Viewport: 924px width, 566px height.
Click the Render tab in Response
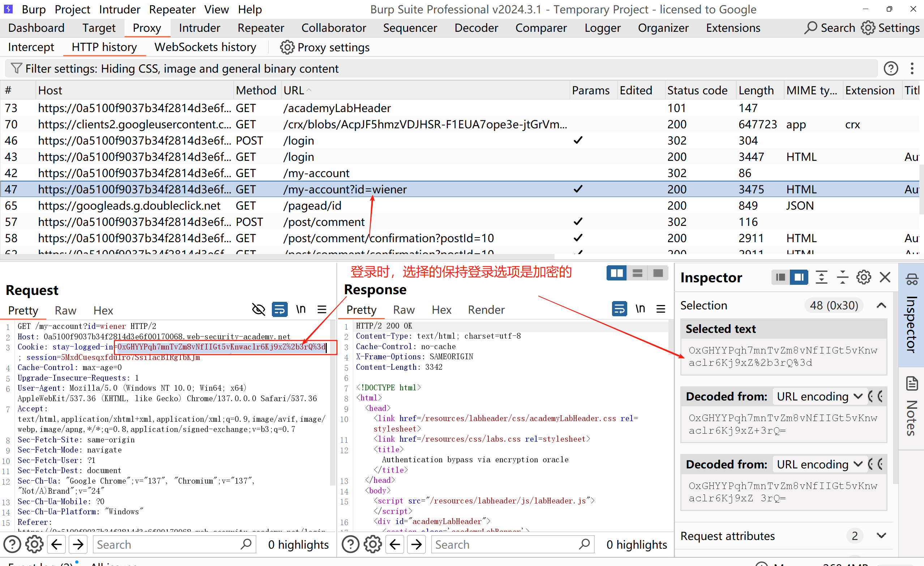click(486, 310)
